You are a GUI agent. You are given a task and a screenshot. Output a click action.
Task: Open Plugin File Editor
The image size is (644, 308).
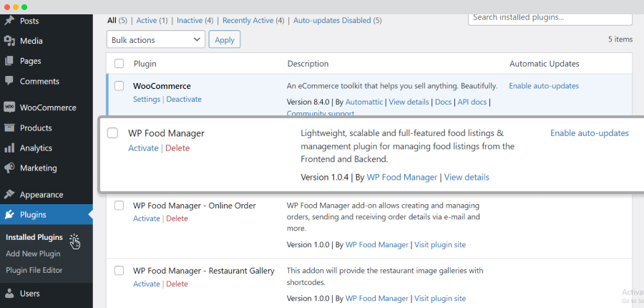[x=34, y=270]
